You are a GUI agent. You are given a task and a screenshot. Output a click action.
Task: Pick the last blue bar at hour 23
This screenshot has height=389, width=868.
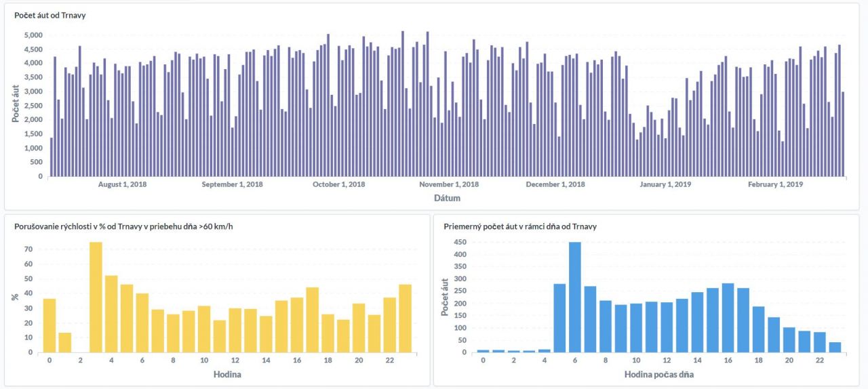pos(835,347)
